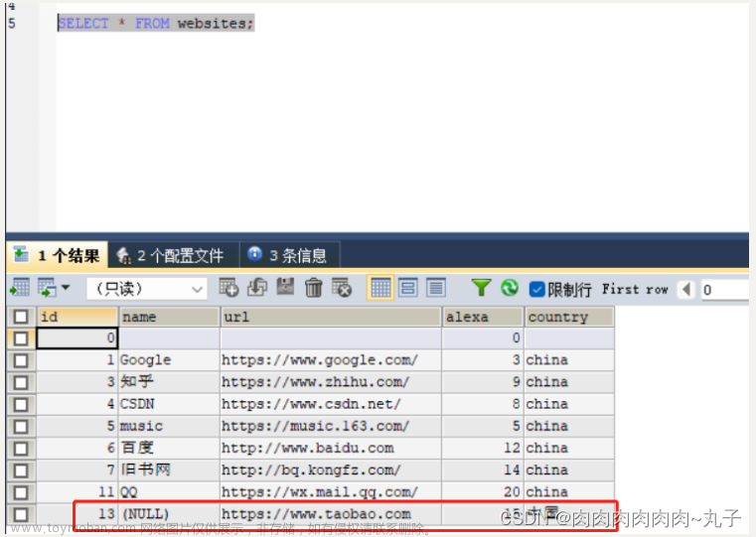Check the QQ row checkbox

tap(21, 492)
